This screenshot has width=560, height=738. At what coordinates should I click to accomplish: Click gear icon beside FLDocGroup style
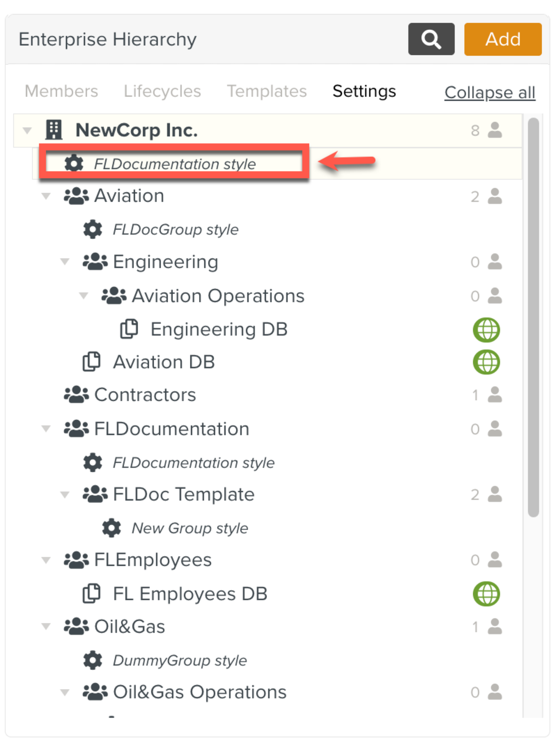point(92,229)
